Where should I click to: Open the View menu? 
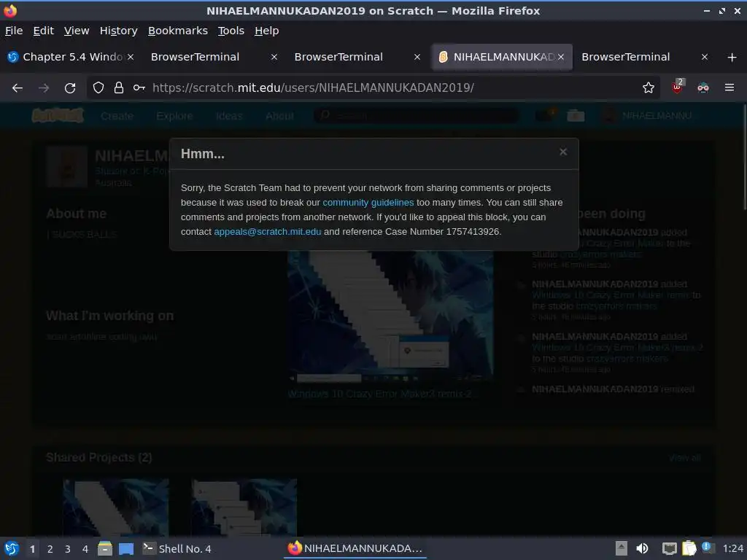[77, 31]
